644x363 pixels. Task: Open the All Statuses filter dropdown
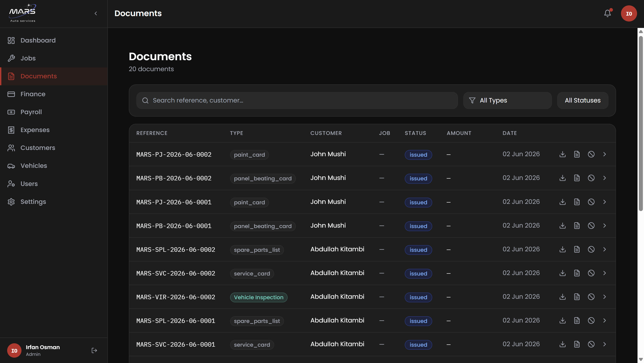pos(583,100)
